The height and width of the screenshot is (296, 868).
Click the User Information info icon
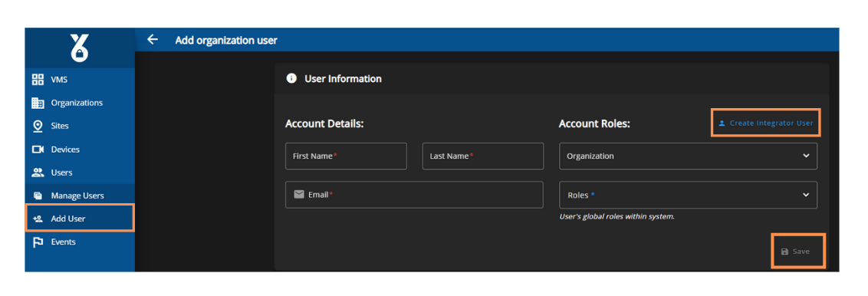tap(291, 78)
